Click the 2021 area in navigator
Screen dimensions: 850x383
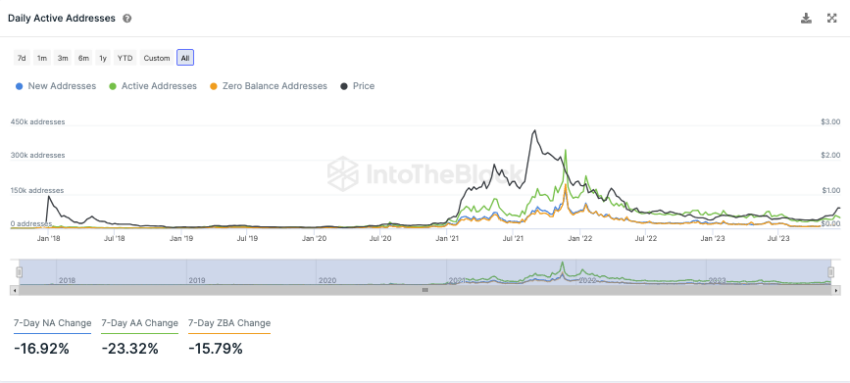coord(511,272)
